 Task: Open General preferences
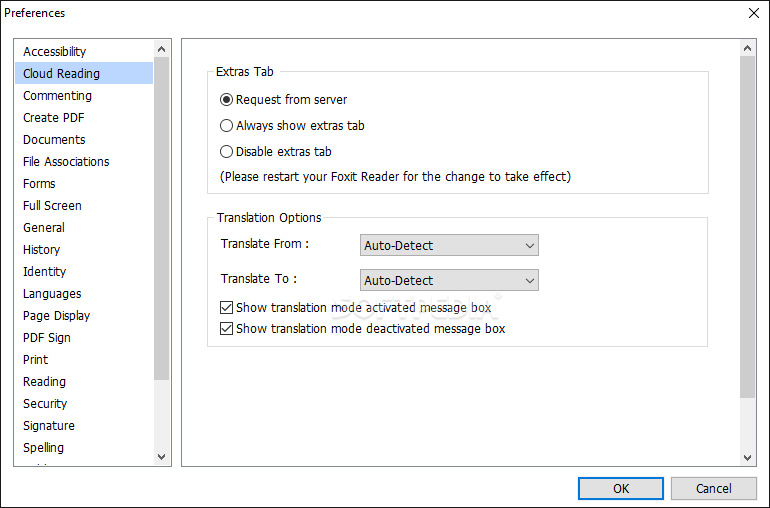click(84, 227)
